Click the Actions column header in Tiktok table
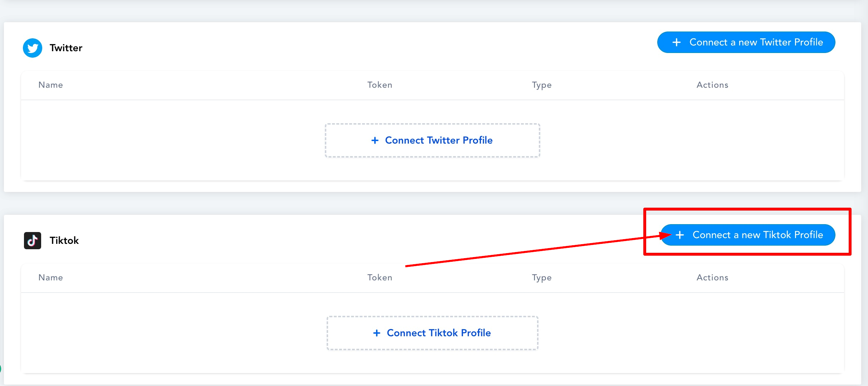 click(x=712, y=278)
